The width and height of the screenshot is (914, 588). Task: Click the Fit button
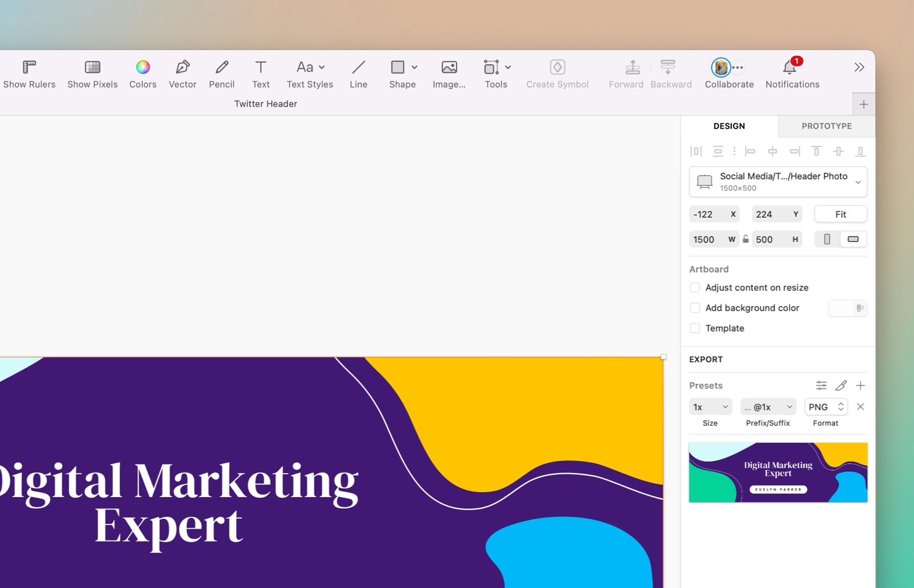(x=840, y=214)
